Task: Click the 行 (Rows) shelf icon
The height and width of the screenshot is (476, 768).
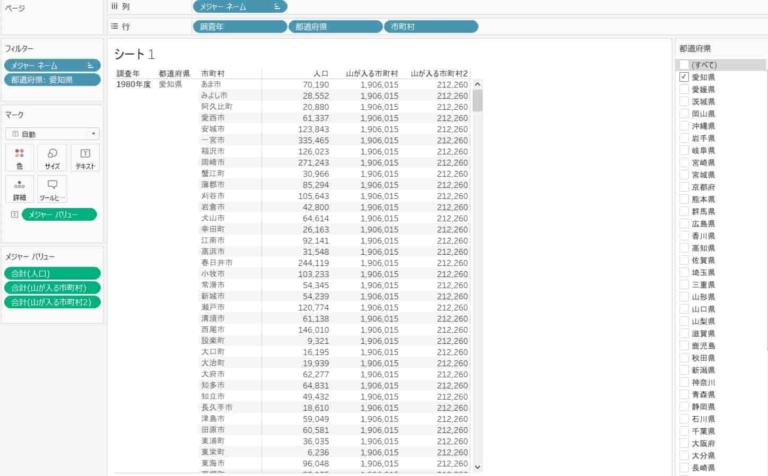Action: pyautogui.click(x=115, y=26)
